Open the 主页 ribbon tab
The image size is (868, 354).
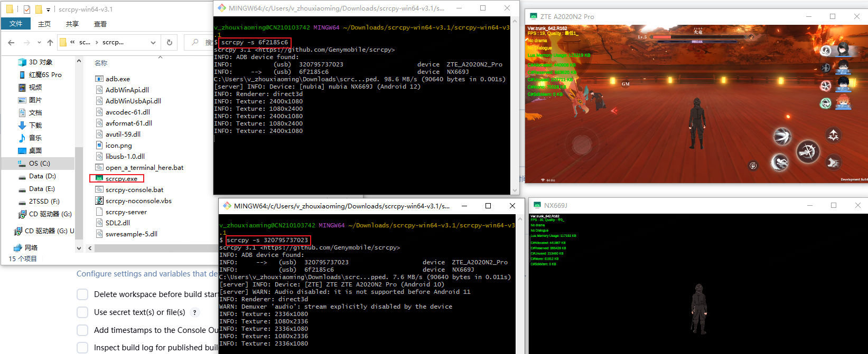(x=44, y=24)
